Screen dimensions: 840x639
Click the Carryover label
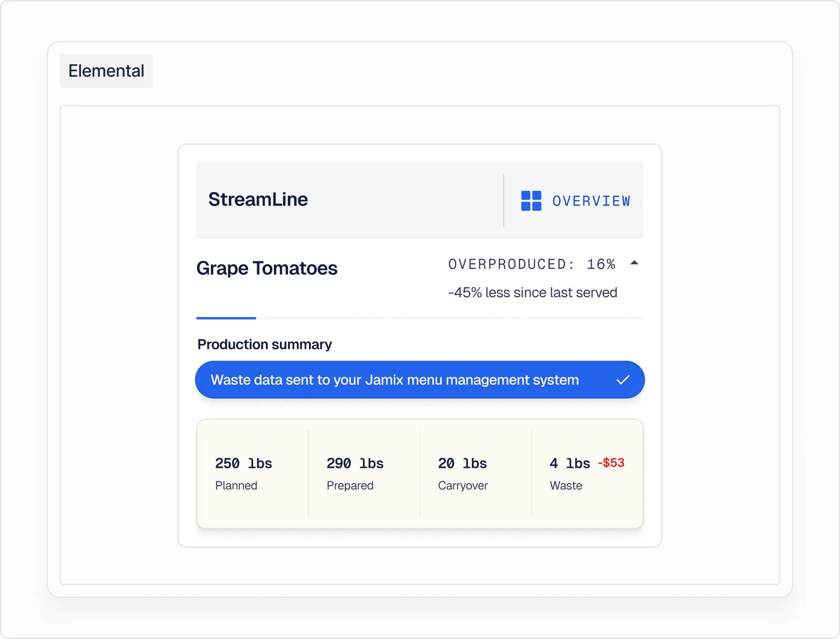pos(463,486)
